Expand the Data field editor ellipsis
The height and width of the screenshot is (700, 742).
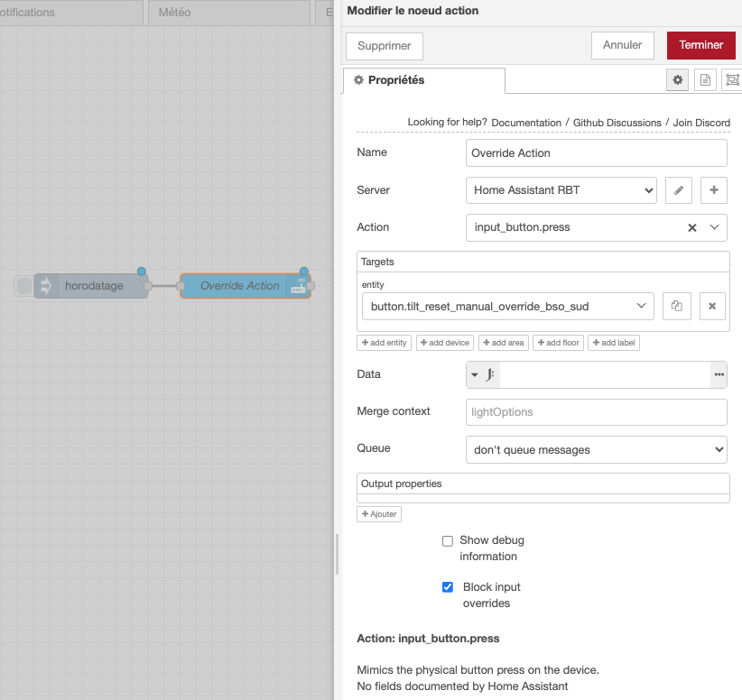tap(719, 374)
